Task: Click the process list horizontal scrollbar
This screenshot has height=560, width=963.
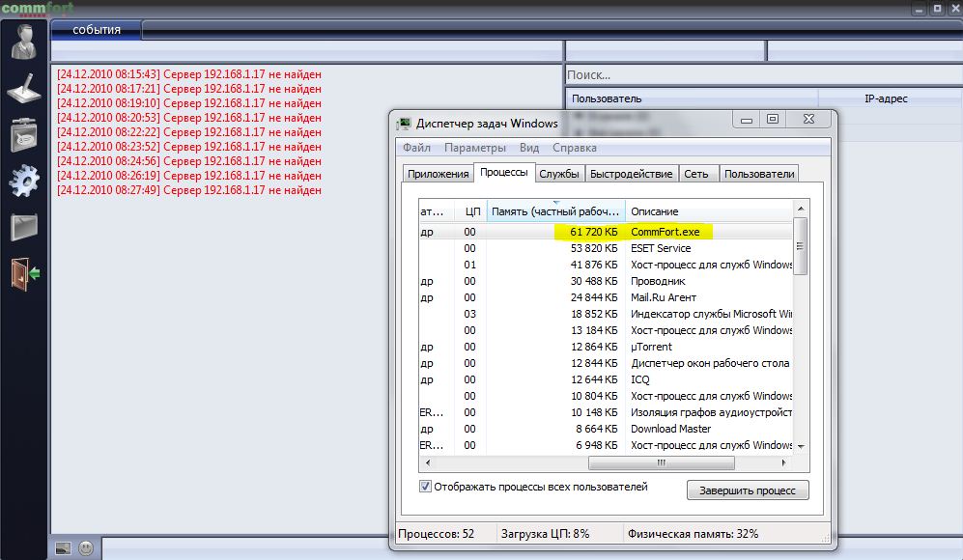Action: click(x=599, y=462)
